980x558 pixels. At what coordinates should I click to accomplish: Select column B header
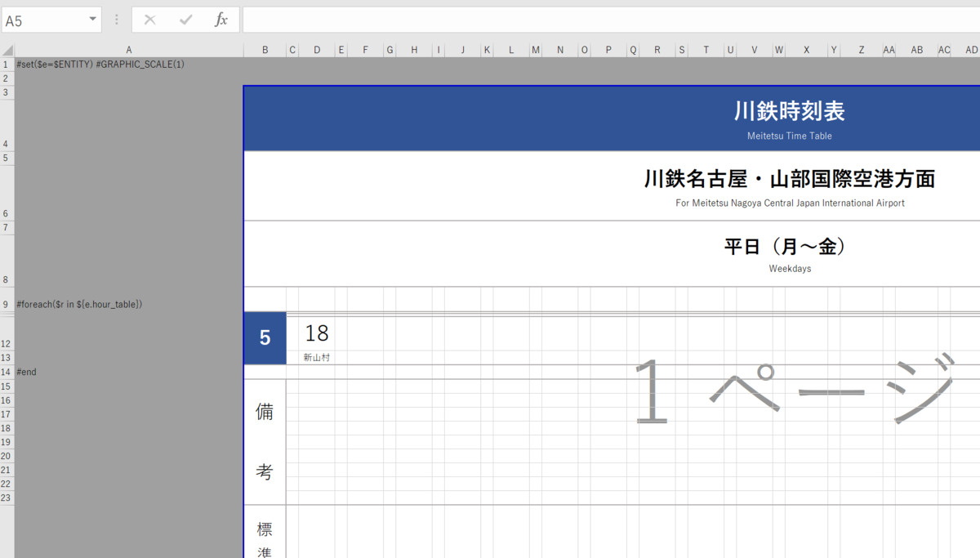(265, 50)
